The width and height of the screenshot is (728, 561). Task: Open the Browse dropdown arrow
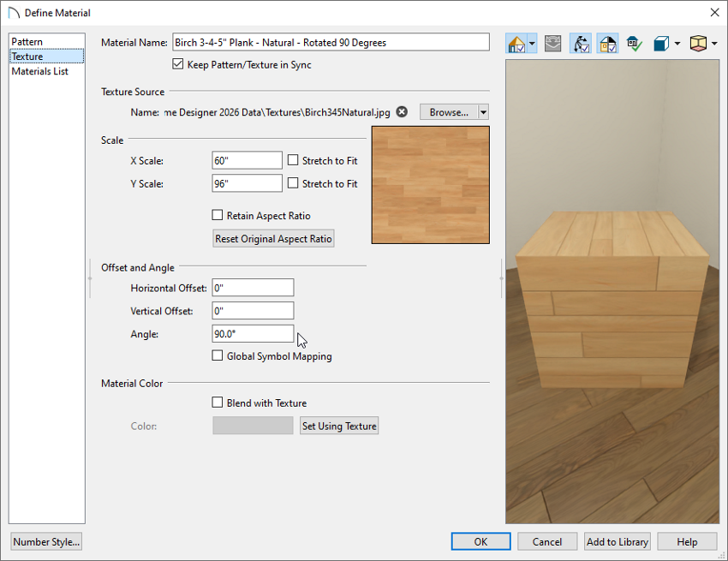click(x=483, y=111)
